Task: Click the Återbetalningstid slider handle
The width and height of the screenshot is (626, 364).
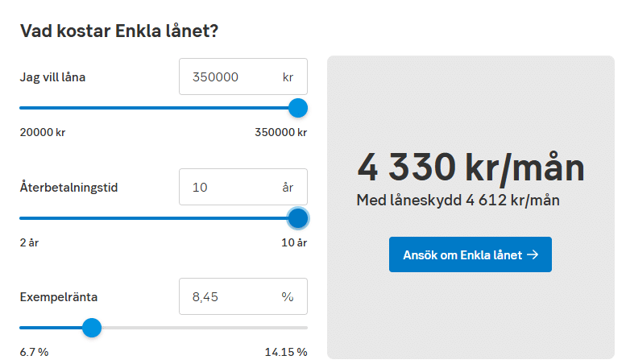Action: (x=298, y=218)
